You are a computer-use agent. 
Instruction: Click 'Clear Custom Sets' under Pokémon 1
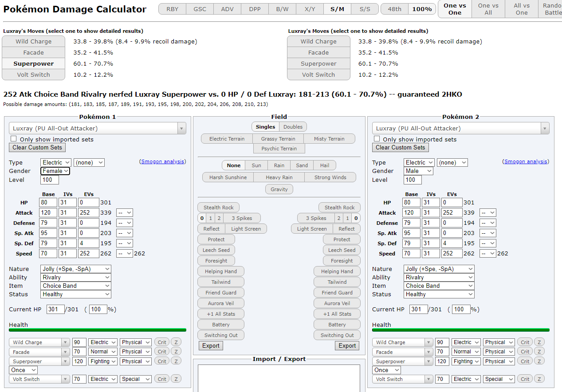coord(37,148)
